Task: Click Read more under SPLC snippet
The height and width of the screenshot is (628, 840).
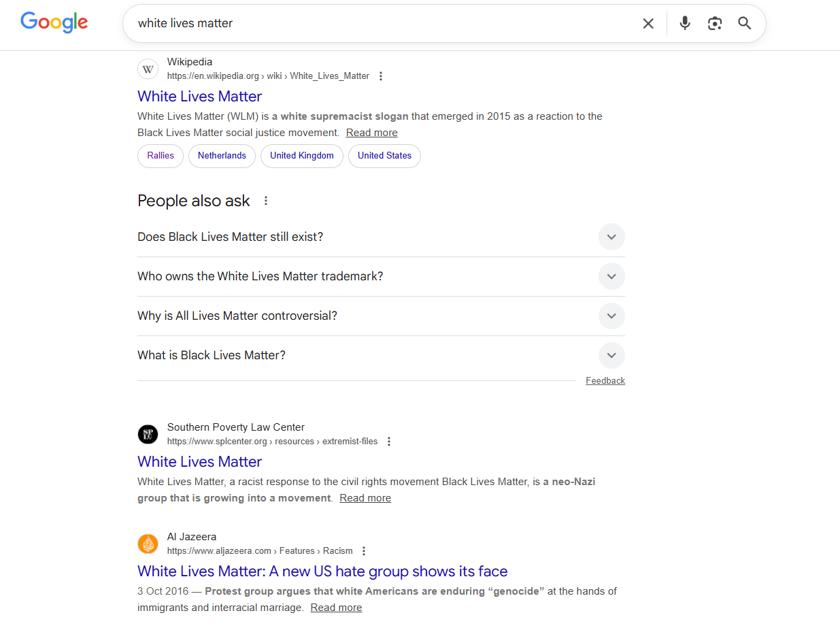Action: click(x=365, y=498)
